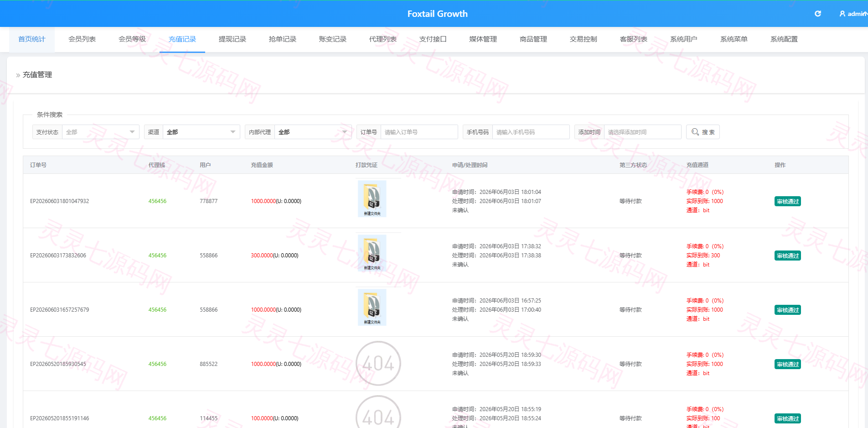Open the 支付接口 tab

pos(433,39)
